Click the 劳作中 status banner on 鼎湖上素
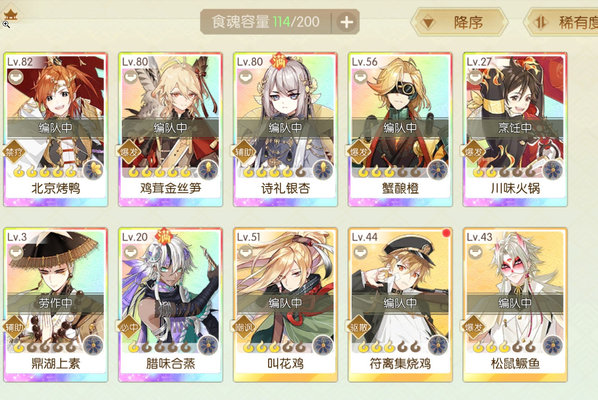598x400 pixels. point(56,303)
